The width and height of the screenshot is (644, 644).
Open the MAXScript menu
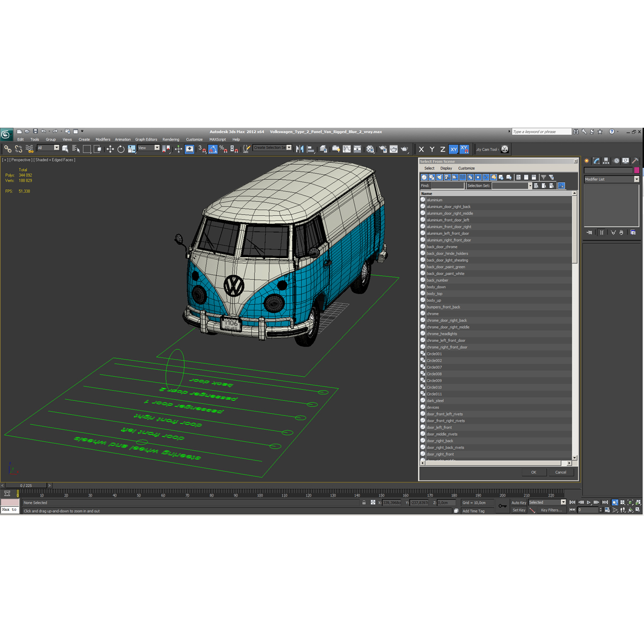coord(217,140)
